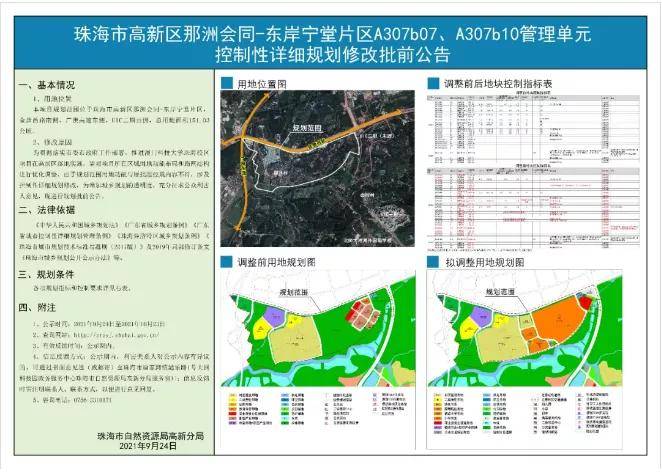
Task: Open the satellite location map image
Action: tap(318, 168)
